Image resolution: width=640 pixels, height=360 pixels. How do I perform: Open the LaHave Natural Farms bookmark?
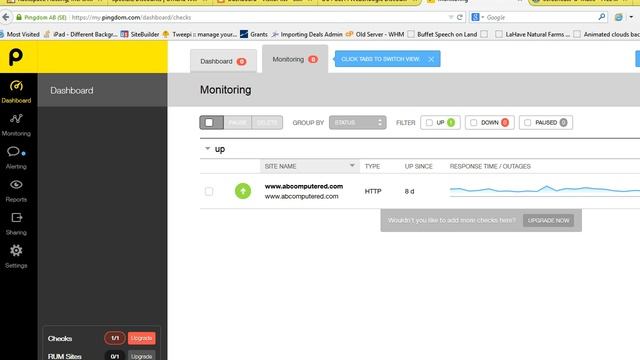[x=533, y=34]
